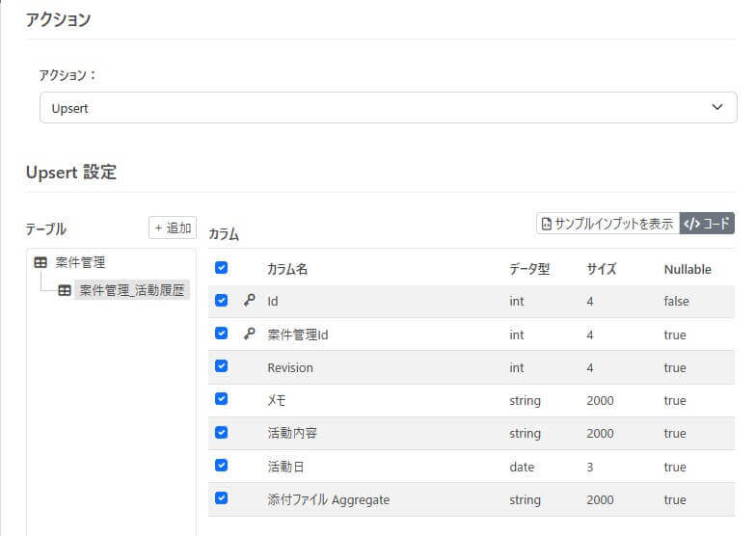
Task: Select 案件管理_活動履歴 child table
Action: (x=131, y=290)
